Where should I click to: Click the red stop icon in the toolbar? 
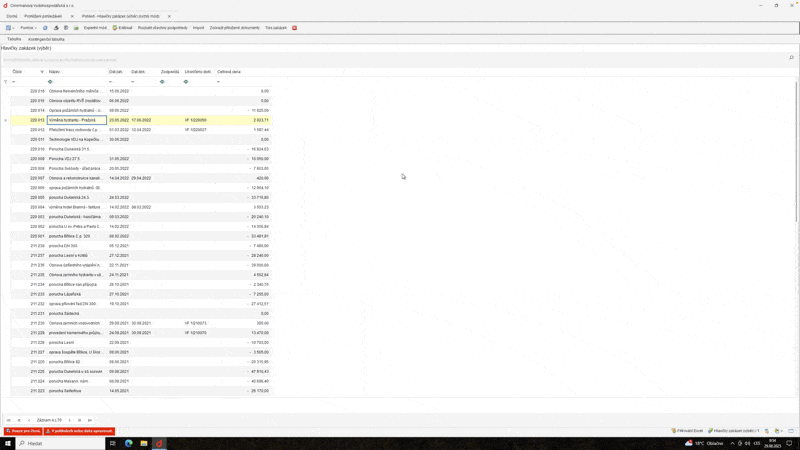pyautogui.click(x=294, y=28)
